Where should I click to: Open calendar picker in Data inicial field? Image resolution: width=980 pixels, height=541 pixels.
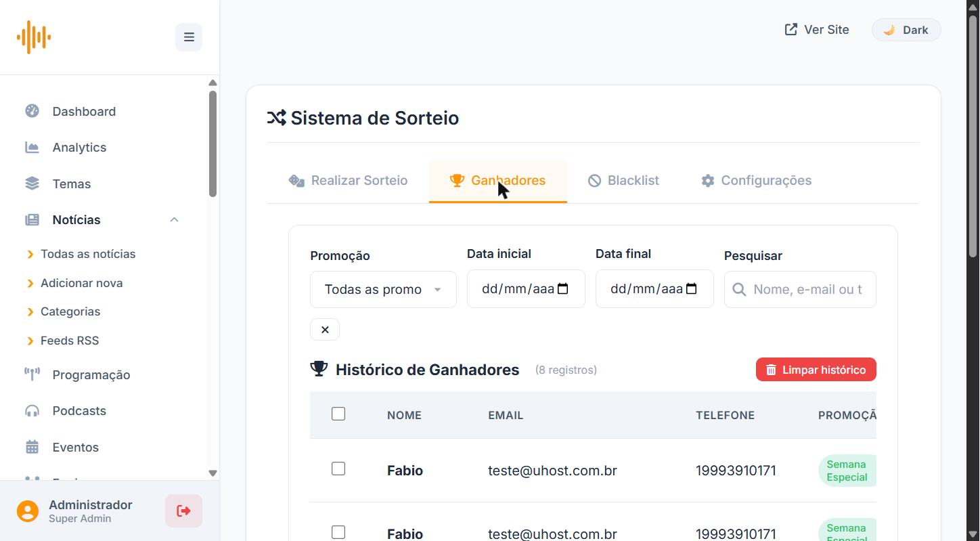click(x=563, y=289)
